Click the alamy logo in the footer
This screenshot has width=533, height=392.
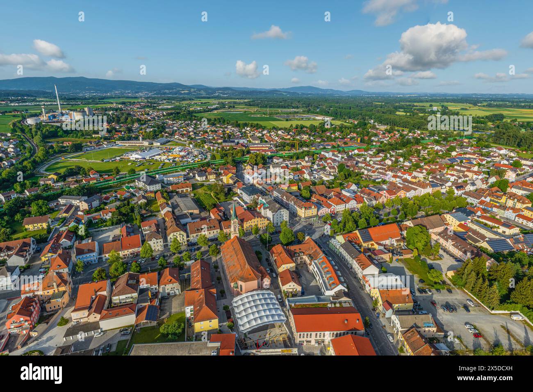pyautogui.click(x=41, y=374)
